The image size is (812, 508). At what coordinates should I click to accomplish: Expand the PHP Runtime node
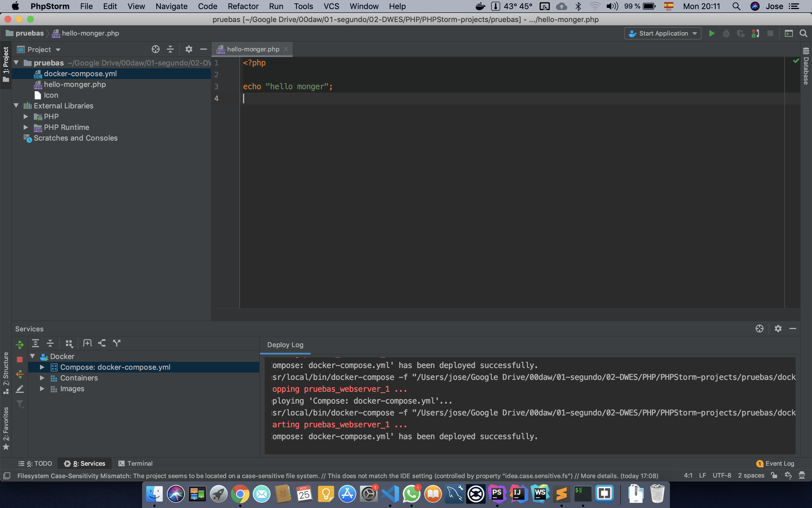pyautogui.click(x=26, y=127)
